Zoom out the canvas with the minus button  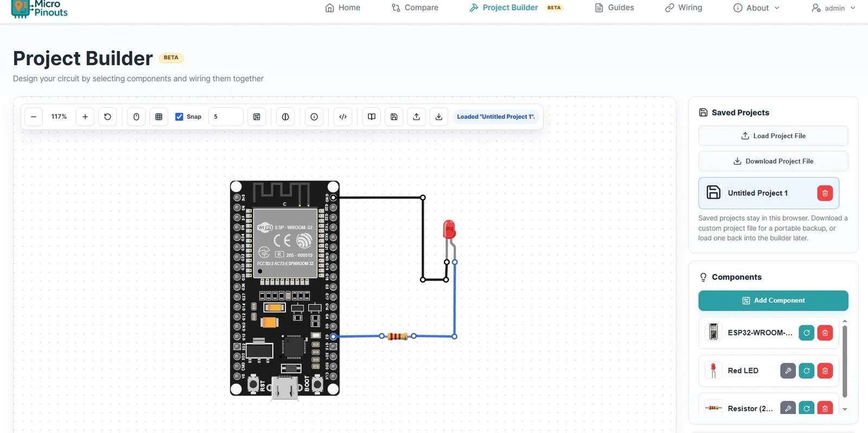[34, 117]
